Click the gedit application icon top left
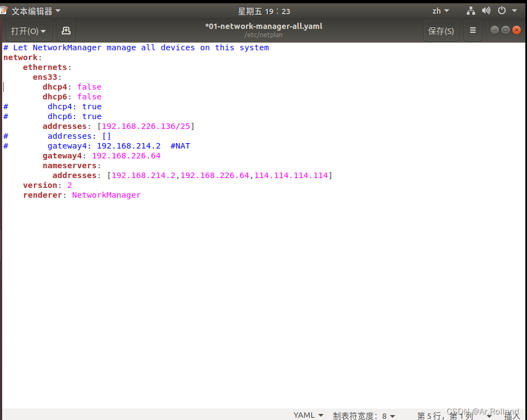This screenshot has height=420, width=527. point(5,10)
